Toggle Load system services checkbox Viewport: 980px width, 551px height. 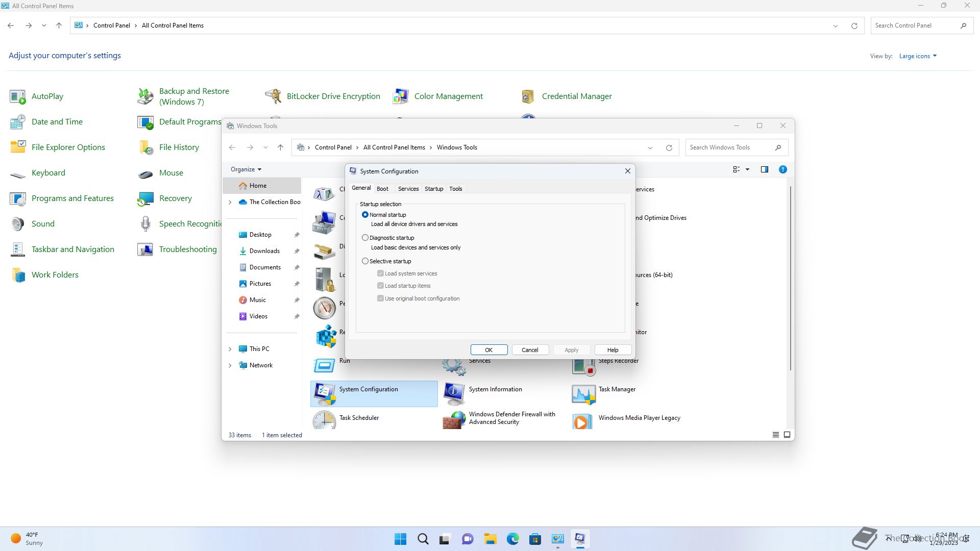(x=380, y=273)
